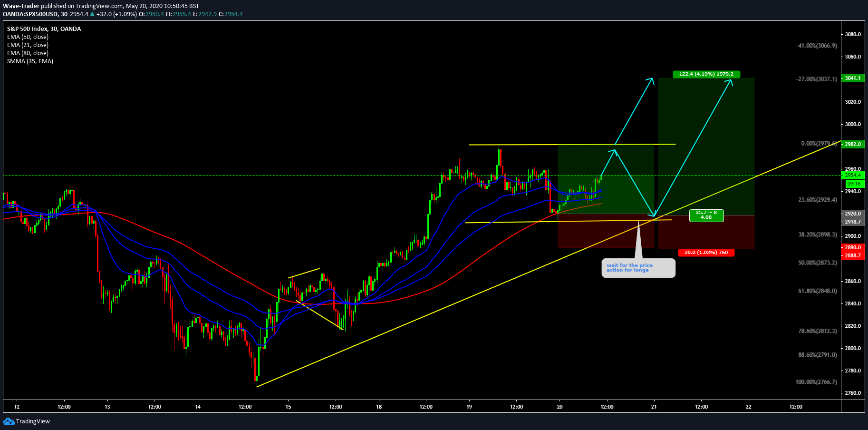
Task: Click the 50.00%(2873.2) Fibonacci level
Action: coord(818,263)
